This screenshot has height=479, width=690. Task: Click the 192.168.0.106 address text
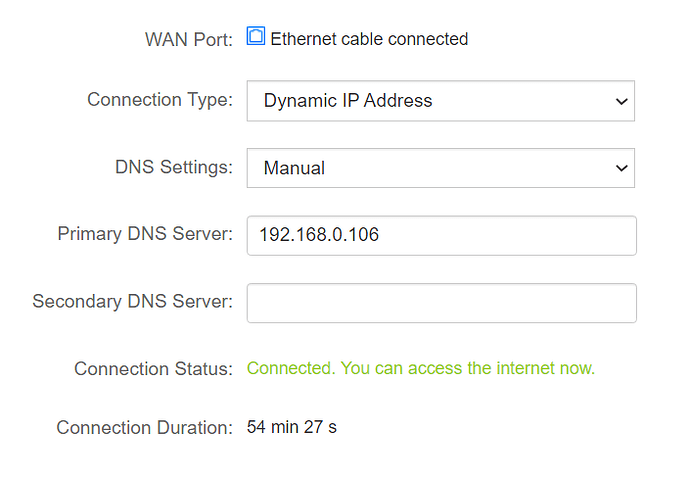click(x=319, y=235)
